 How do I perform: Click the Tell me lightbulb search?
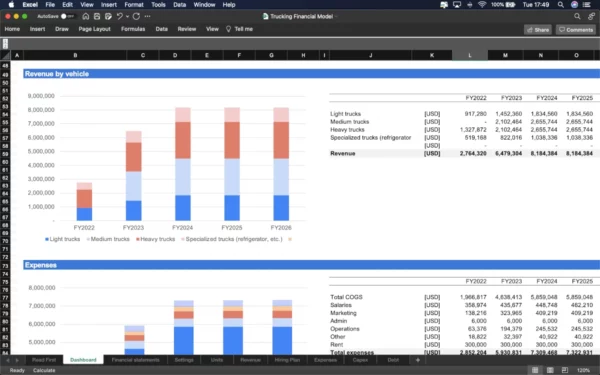(x=240, y=29)
